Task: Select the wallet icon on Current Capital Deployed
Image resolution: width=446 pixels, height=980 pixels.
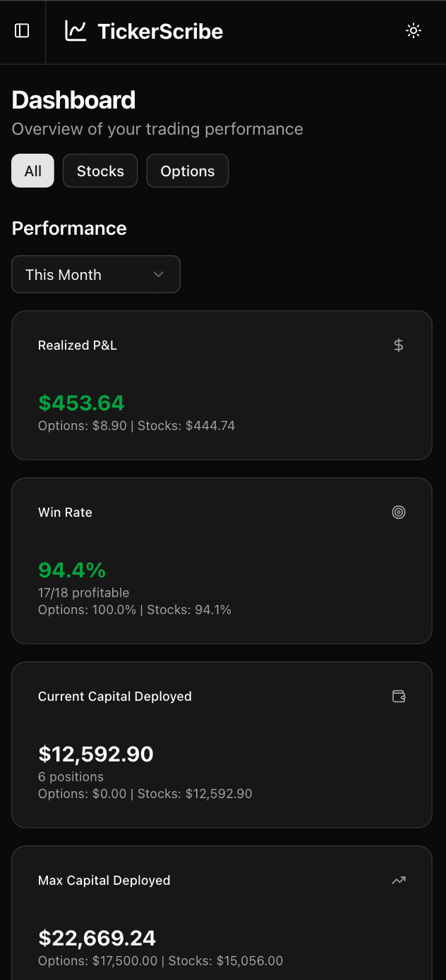Action: point(398,696)
